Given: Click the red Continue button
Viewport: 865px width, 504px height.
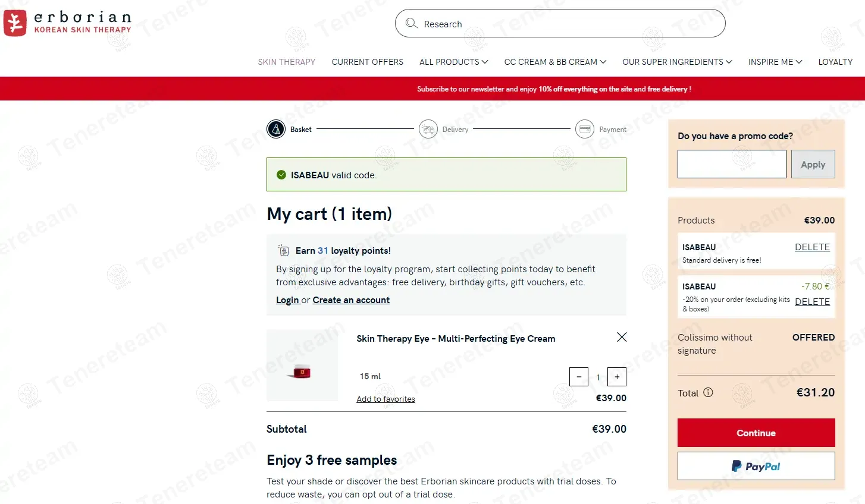Looking at the screenshot, I should pos(756,433).
